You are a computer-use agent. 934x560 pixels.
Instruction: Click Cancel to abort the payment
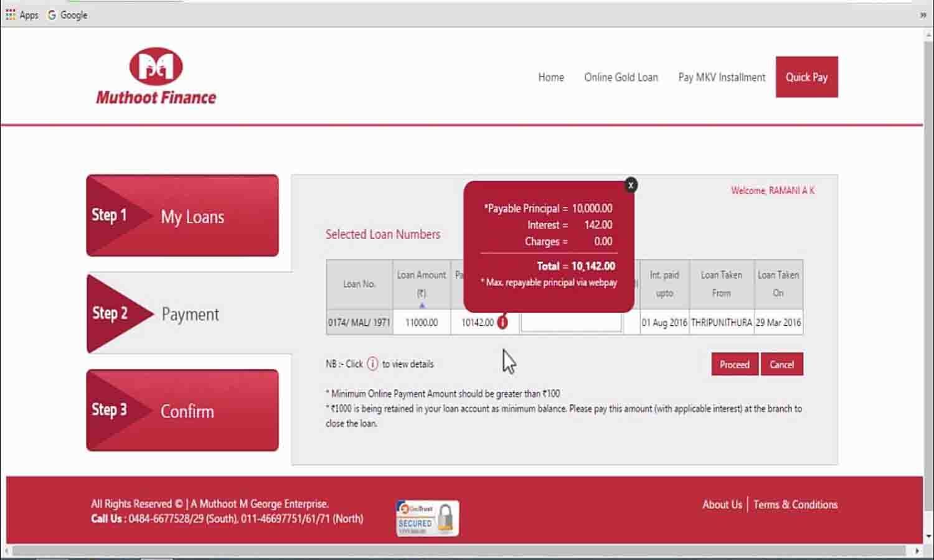tap(782, 364)
